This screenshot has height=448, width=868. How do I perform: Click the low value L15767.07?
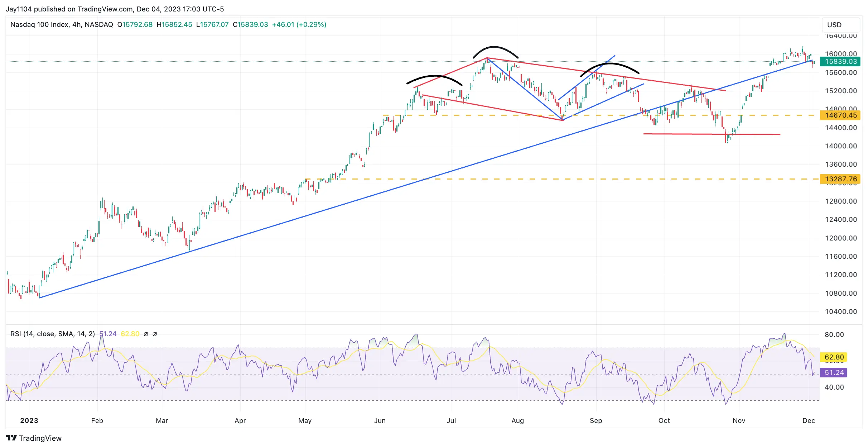pyautogui.click(x=212, y=24)
